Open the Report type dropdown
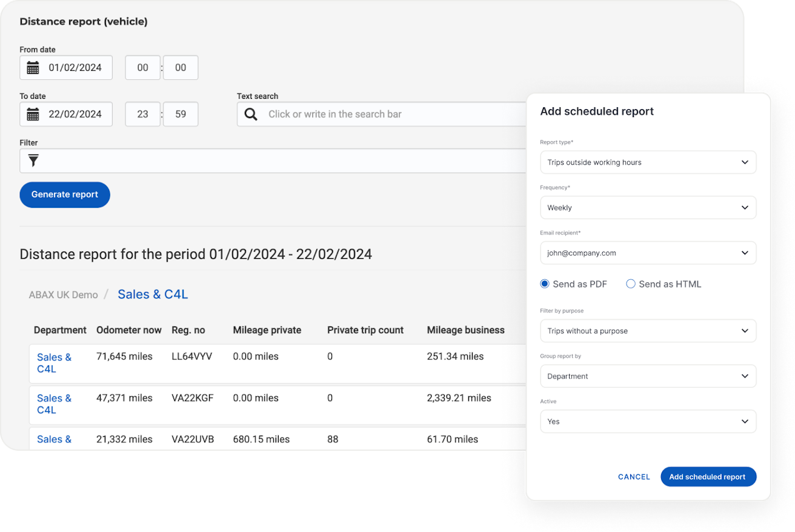The image size is (795, 532). [648, 162]
